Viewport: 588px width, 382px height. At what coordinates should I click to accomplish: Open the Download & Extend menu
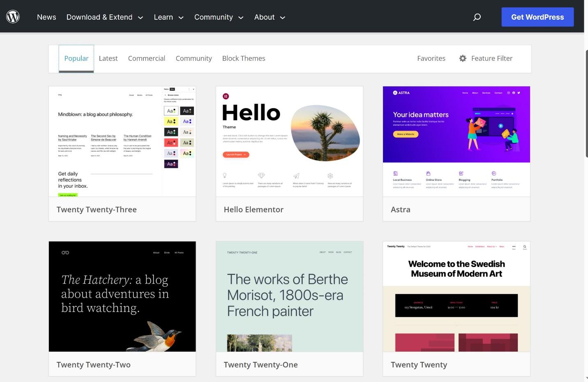coord(99,17)
